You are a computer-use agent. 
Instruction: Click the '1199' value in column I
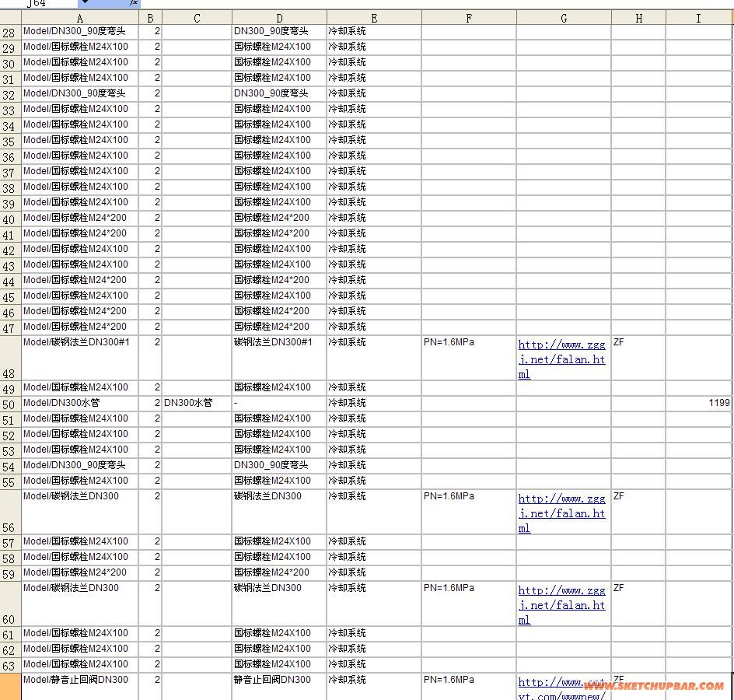coord(719,403)
